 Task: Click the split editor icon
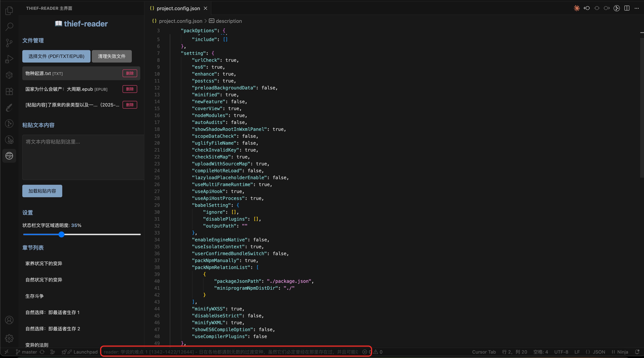[627, 8]
